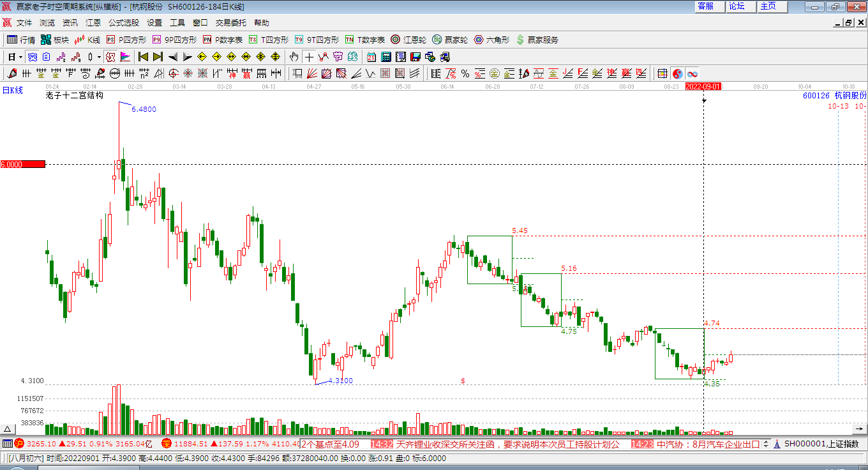Click the 600126 杭钢股份 stock label
Image resolution: width=868 pixels, height=470 pixels.
(x=835, y=95)
